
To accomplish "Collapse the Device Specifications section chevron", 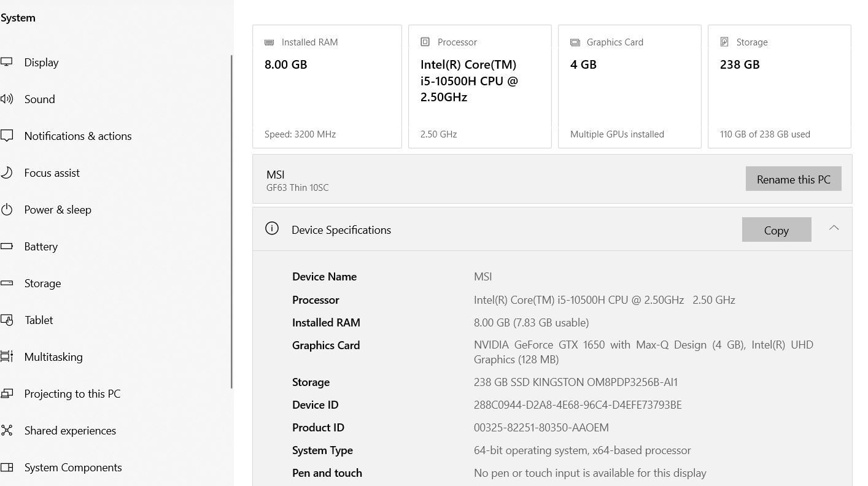I will pyautogui.click(x=834, y=228).
